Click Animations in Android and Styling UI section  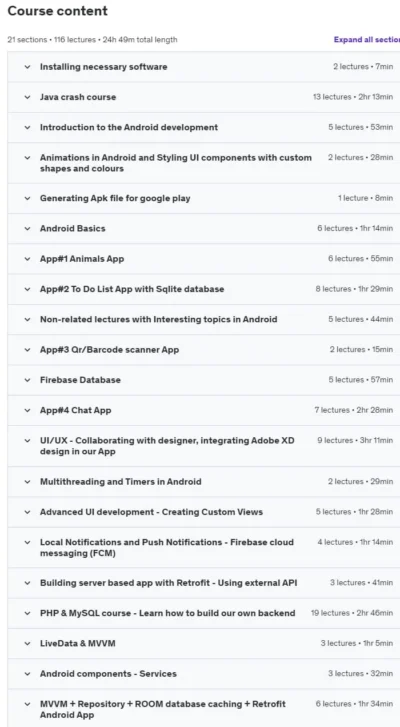coord(176,163)
